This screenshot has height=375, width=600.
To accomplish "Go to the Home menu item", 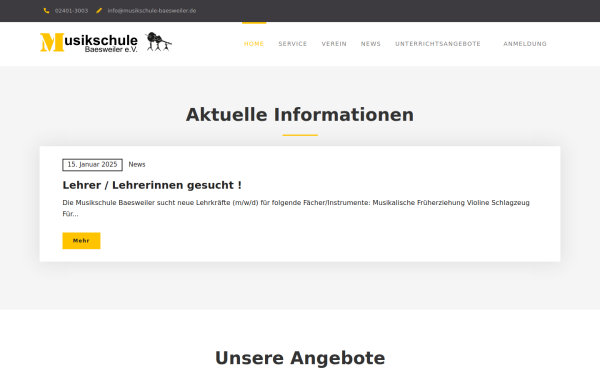I will pos(254,44).
